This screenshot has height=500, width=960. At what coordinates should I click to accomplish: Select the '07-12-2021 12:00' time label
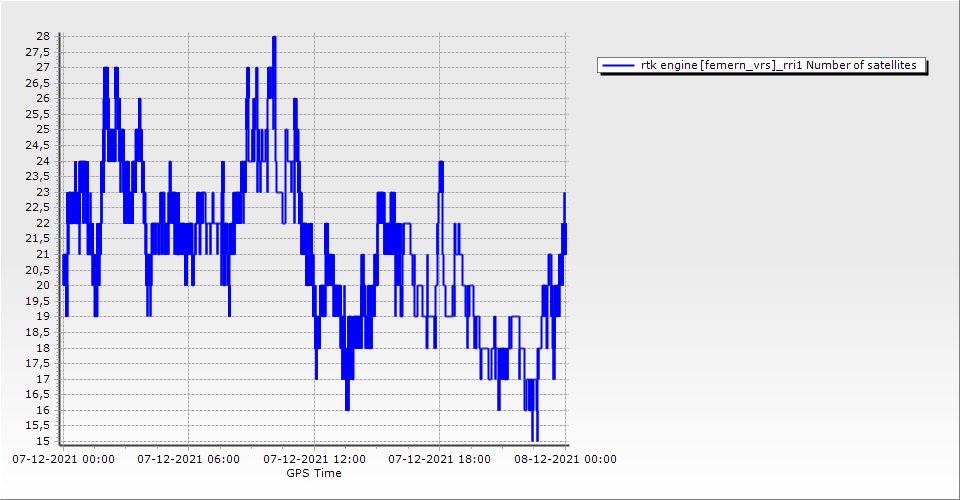314,459
